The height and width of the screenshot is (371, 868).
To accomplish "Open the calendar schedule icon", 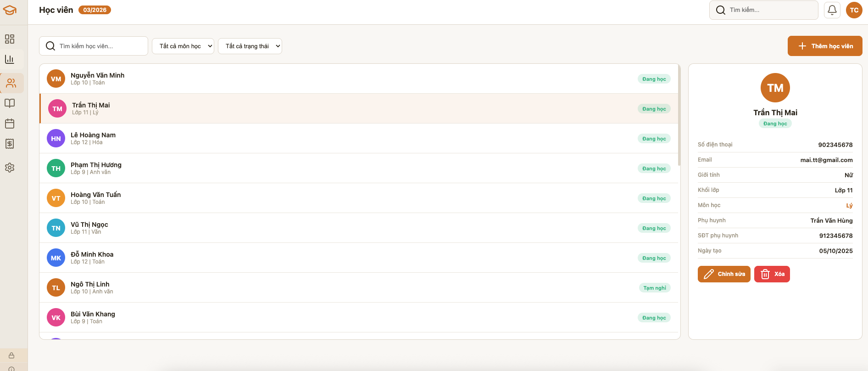I will [x=10, y=124].
